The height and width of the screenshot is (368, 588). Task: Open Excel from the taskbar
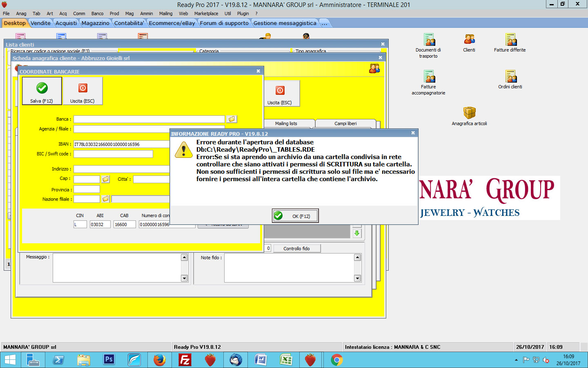coord(286,360)
